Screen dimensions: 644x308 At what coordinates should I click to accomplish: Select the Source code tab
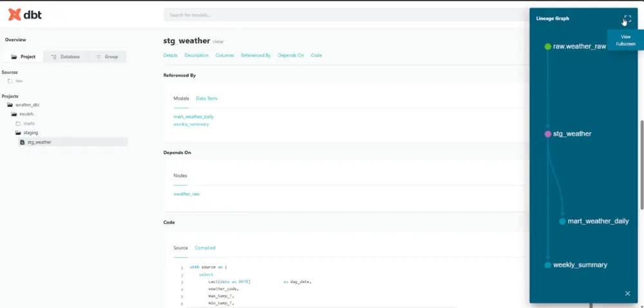[x=180, y=248]
